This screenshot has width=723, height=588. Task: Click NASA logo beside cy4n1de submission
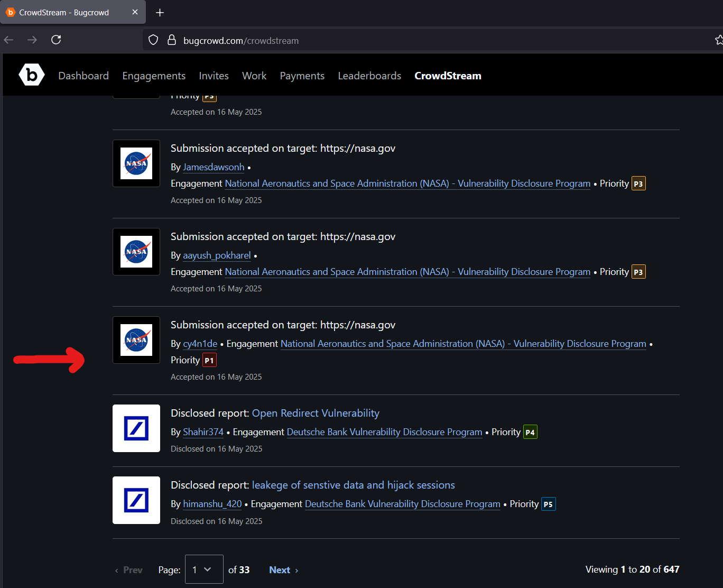[x=136, y=340]
